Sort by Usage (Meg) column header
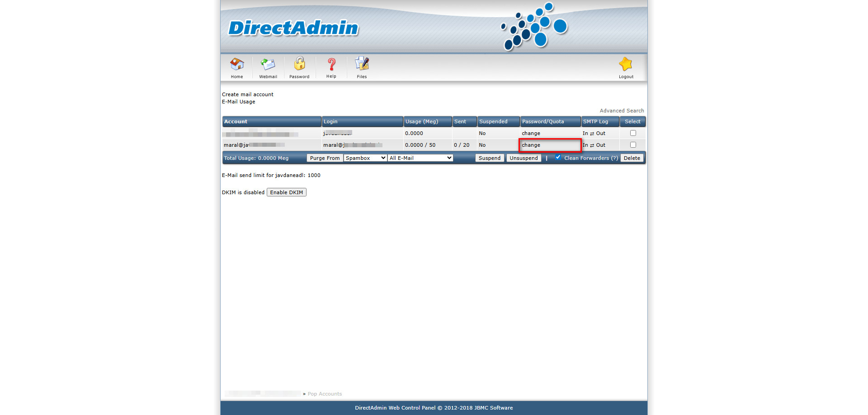 (x=421, y=121)
